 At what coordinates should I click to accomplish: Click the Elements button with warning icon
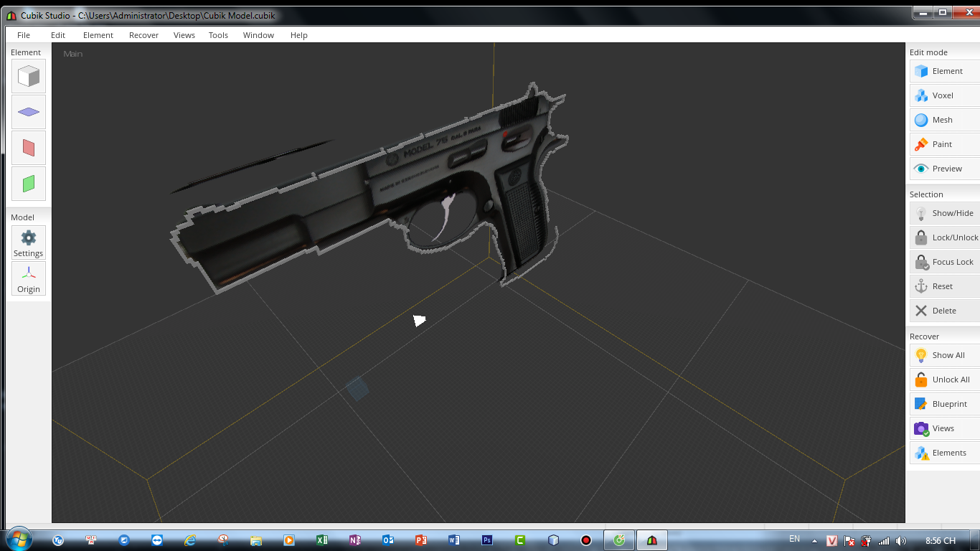click(945, 453)
